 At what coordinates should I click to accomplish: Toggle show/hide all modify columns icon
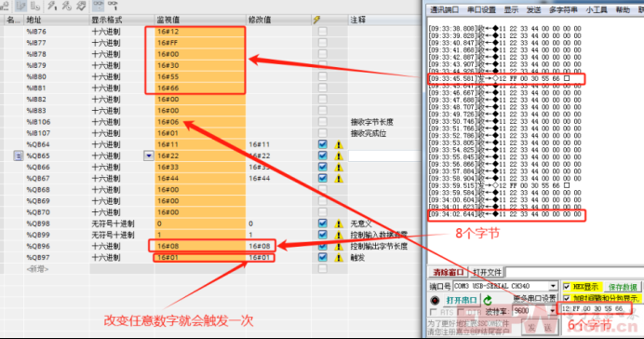pos(21,6)
